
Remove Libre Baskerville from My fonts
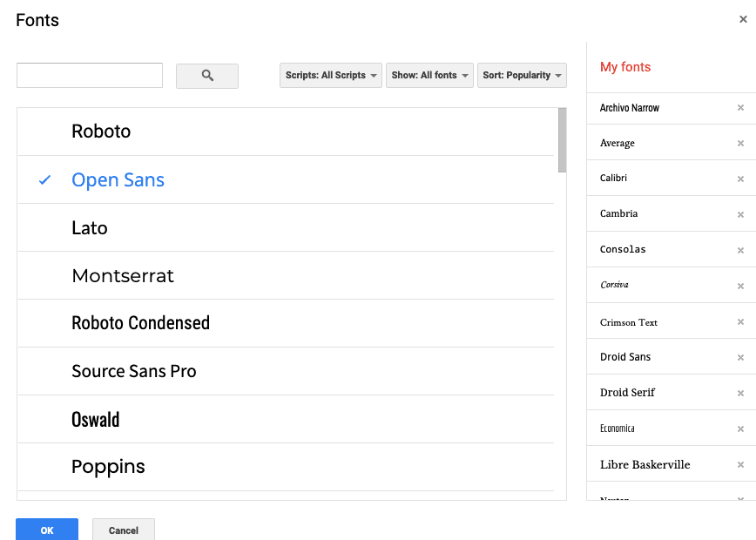(740, 465)
